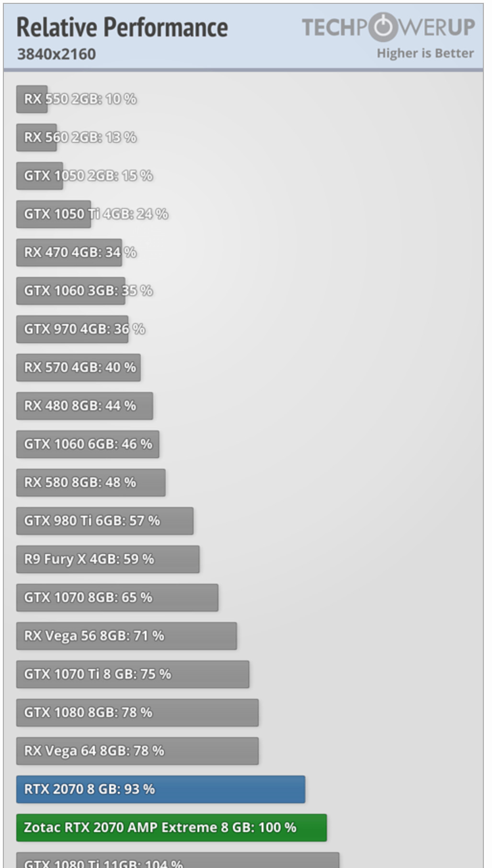The width and height of the screenshot is (492, 868).
Task: Select the blue RTX 2070 8 GB bar
Action: pos(160,789)
